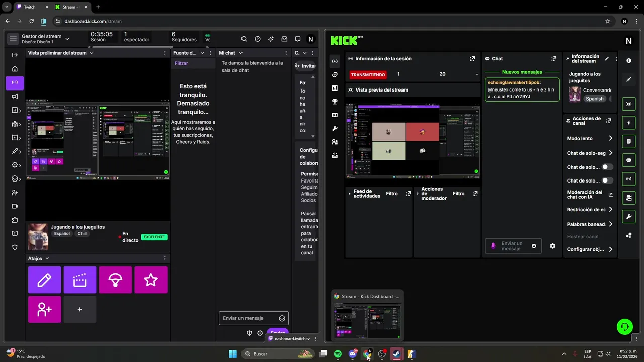The height and width of the screenshot is (362, 644).
Task: Open the shield icon in Twitch sidebar
Action: coord(15,247)
